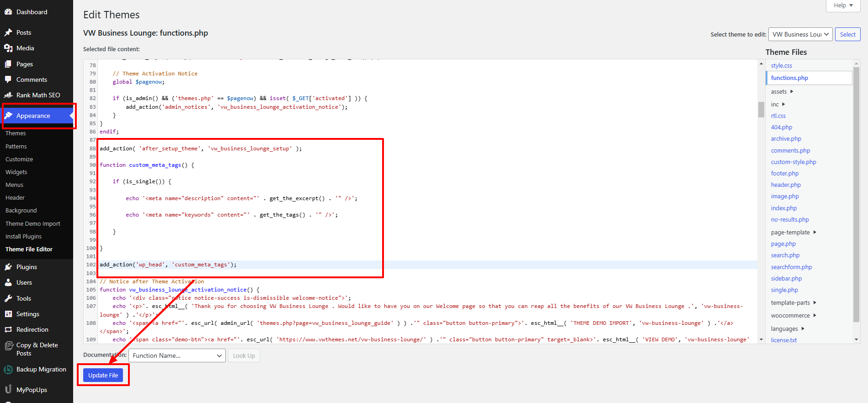This screenshot has height=403, width=868.
Task: Open the Install Plugins submenu item
Action: pyautogui.click(x=23, y=236)
